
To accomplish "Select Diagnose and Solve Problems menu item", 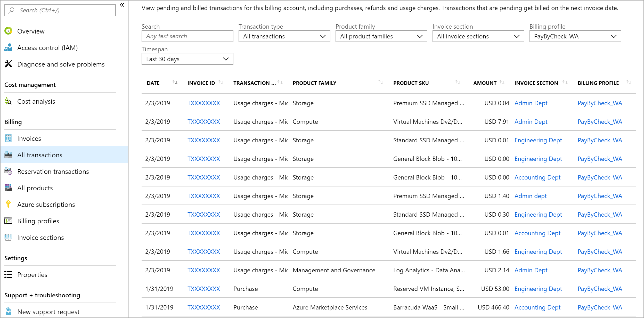I will tap(61, 64).
